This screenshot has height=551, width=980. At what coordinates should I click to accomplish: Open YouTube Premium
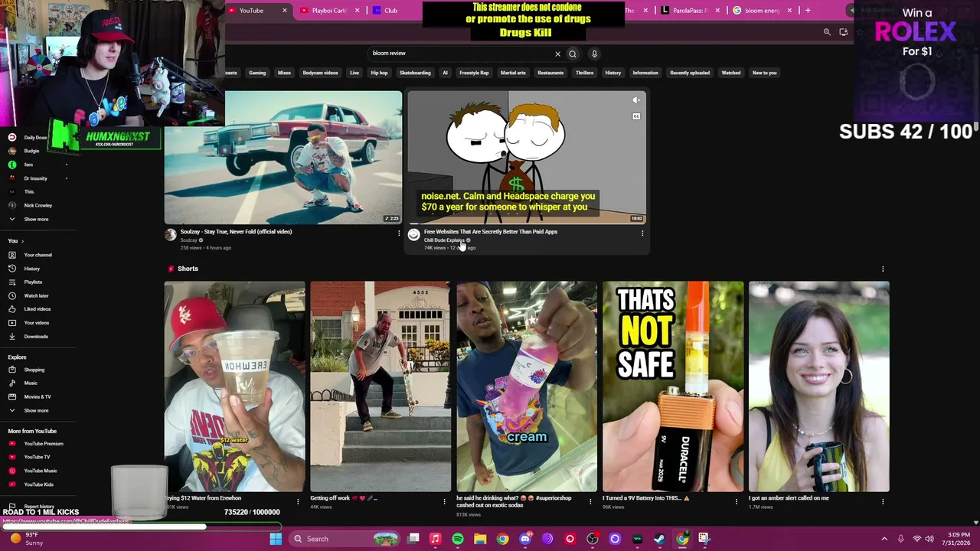click(43, 444)
